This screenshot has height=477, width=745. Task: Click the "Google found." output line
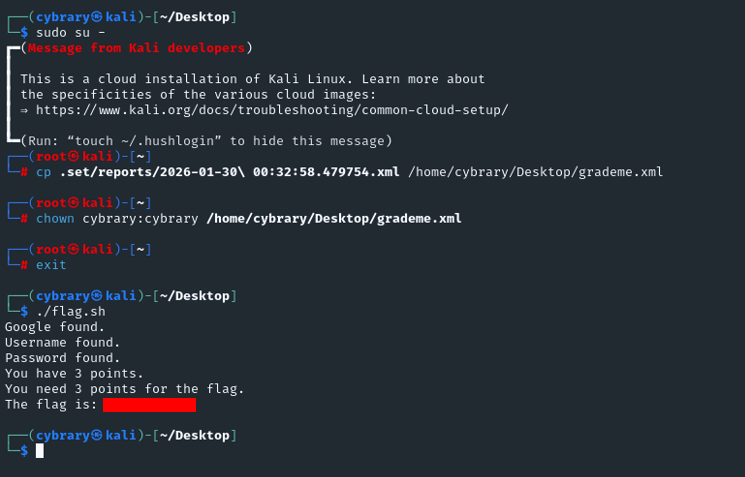pyautogui.click(x=54, y=327)
